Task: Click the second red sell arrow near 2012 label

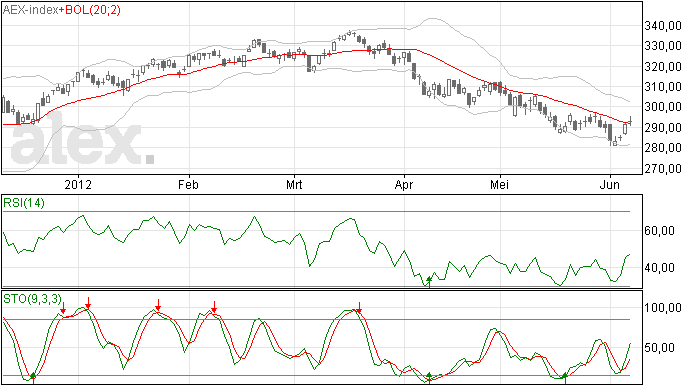Action: pyautogui.click(x=88, y=303)
